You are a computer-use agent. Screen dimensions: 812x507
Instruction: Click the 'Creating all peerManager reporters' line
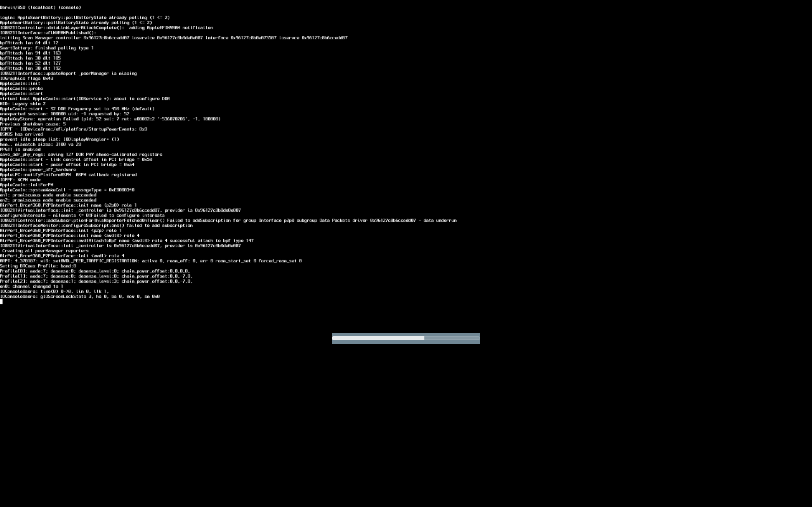[45, 251]
